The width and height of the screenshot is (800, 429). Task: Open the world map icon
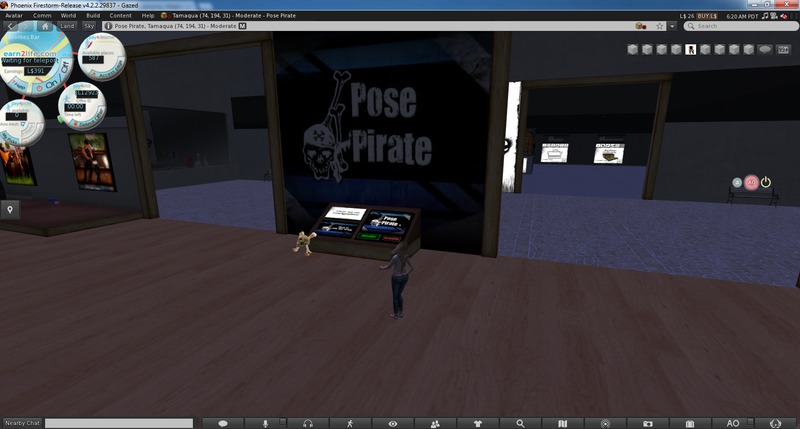point(562,423)
